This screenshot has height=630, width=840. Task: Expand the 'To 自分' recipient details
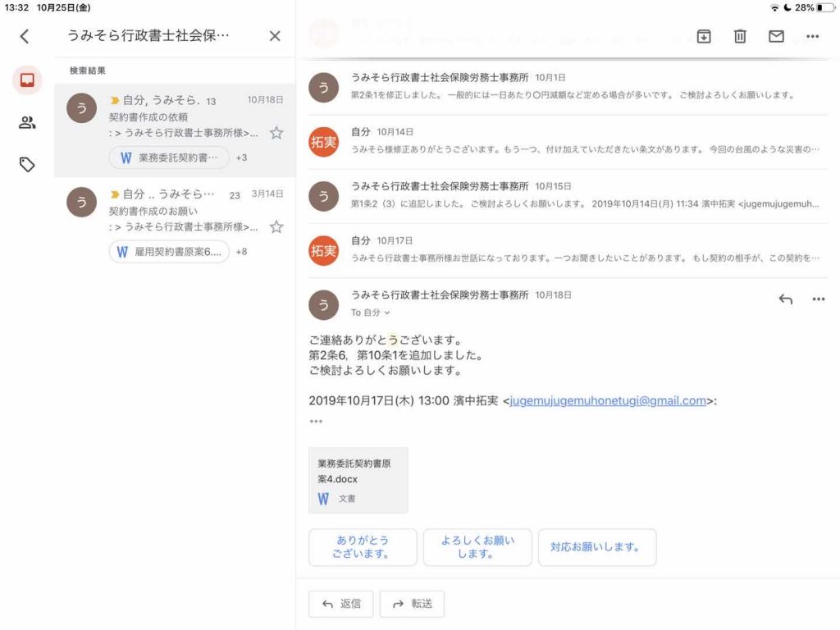[x=371, y=313]
